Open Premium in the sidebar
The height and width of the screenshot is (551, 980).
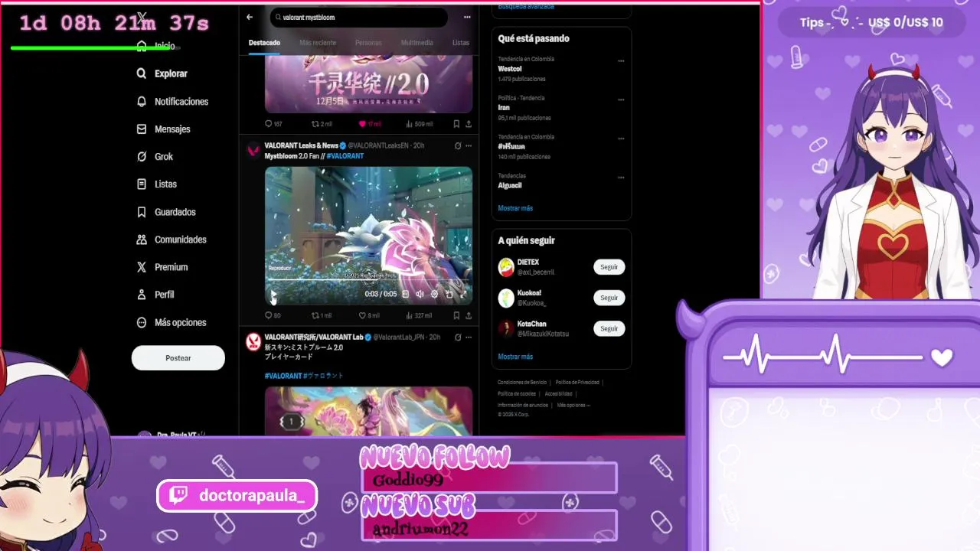coord(162,266)
